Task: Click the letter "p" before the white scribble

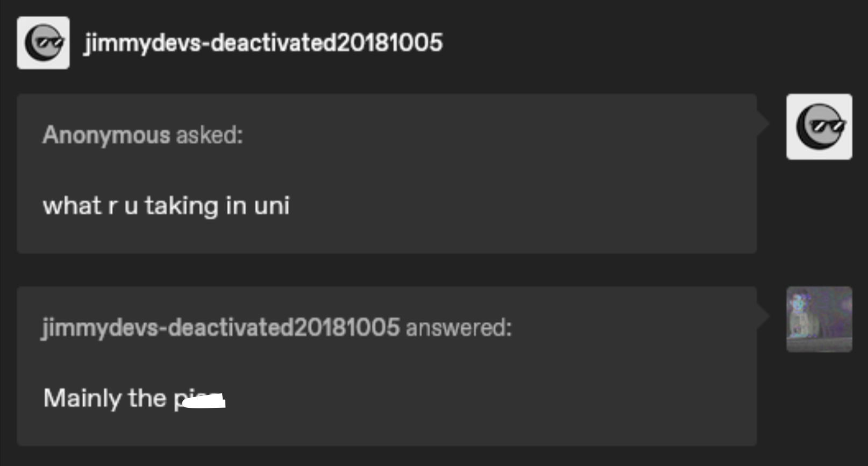Action: [179, 400]
